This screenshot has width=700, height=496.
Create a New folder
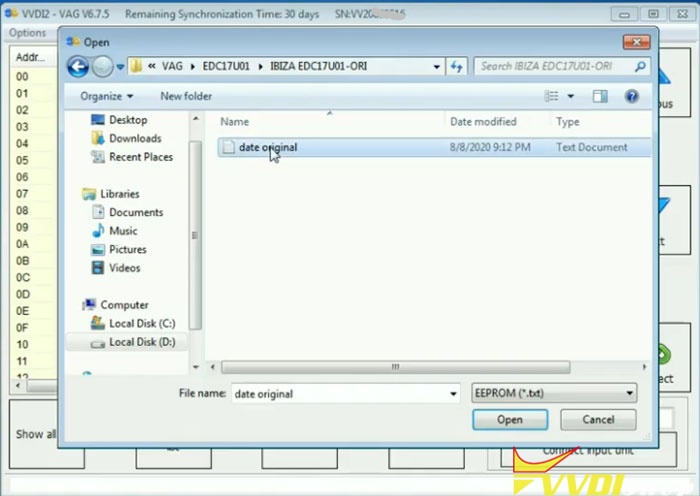(186, 96)
